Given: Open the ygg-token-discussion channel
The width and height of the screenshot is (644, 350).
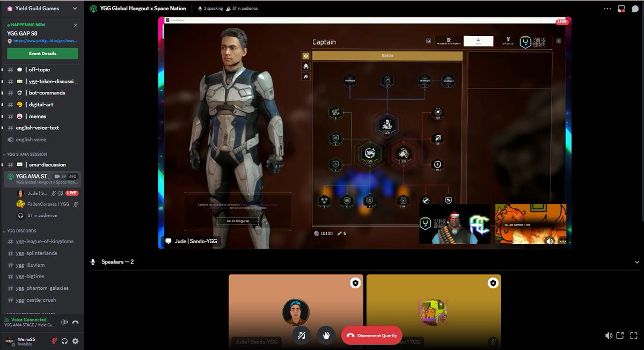Looking at the screenshot, I should tap(42, 82).
